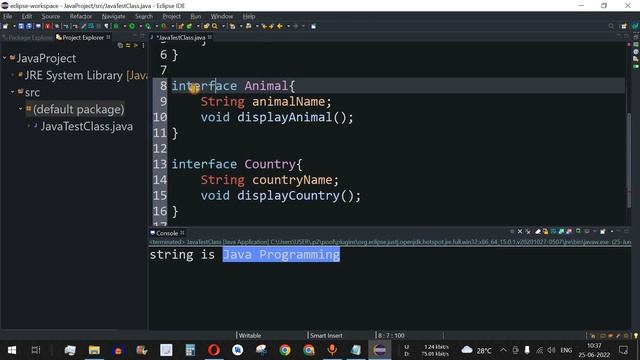The height and width of the screenshot is (360, 640).
Task: Click the New Java Class icon
Action: click(x=189, y=26)
